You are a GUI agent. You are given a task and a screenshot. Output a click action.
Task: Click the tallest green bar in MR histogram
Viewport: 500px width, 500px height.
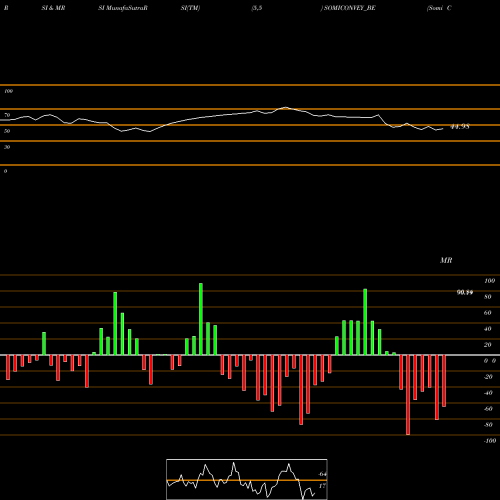pos(201,319)
